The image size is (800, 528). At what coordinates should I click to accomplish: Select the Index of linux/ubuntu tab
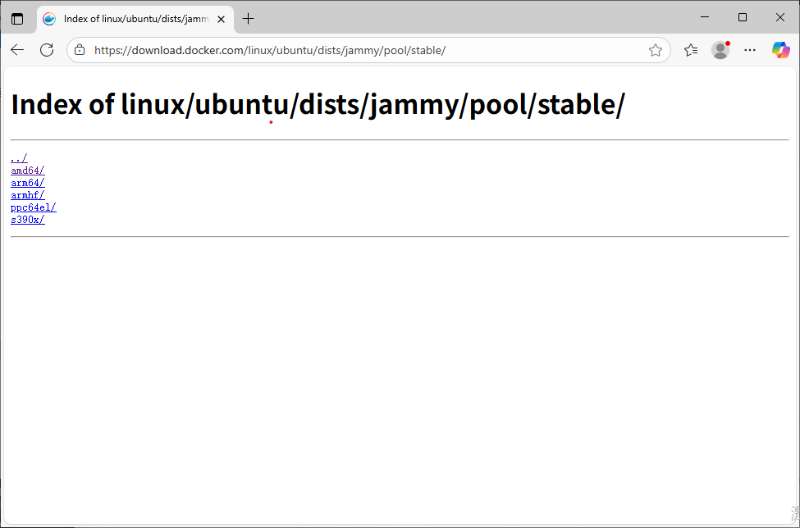(x=135, y=19)
